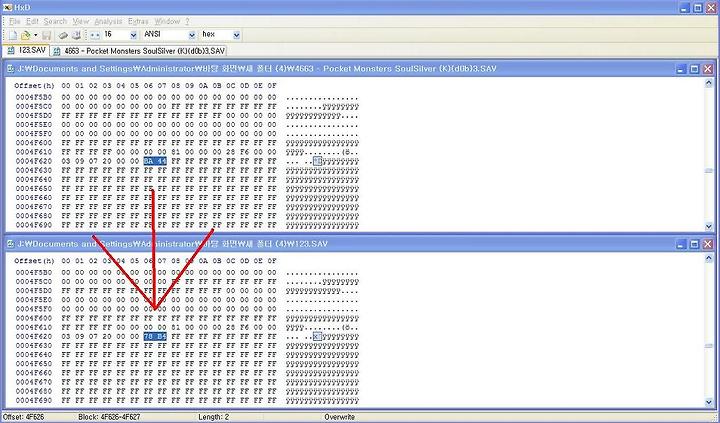Screen dimensions: 720x423
Task: Expand the recent files arrow beside Open
Action: (35, 35)
